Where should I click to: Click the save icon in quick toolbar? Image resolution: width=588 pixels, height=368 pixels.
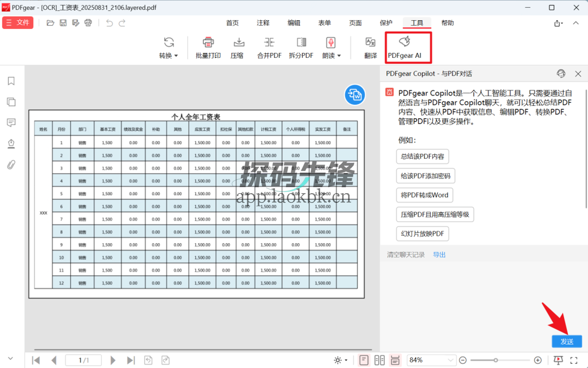(63, 23)
